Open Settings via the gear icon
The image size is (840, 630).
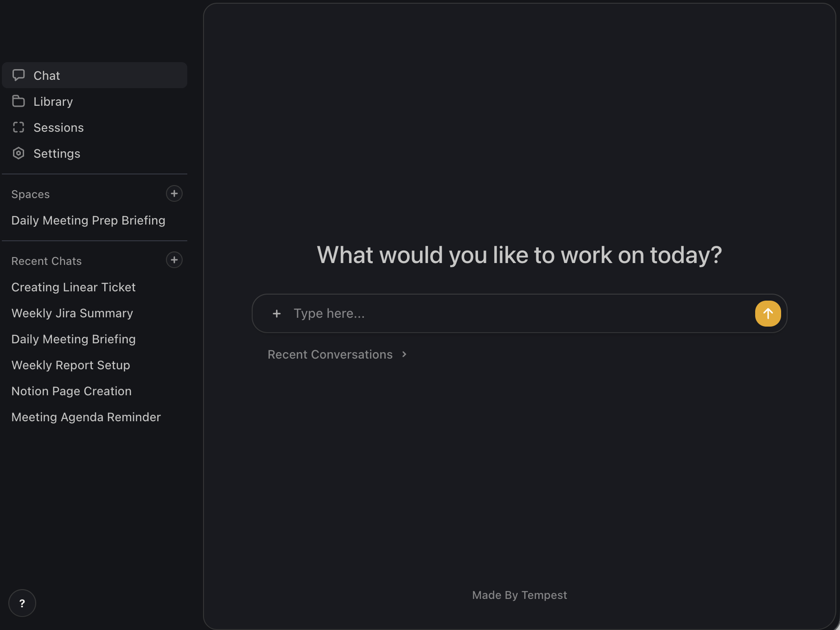pyautogui.click(x=19, y=153)
